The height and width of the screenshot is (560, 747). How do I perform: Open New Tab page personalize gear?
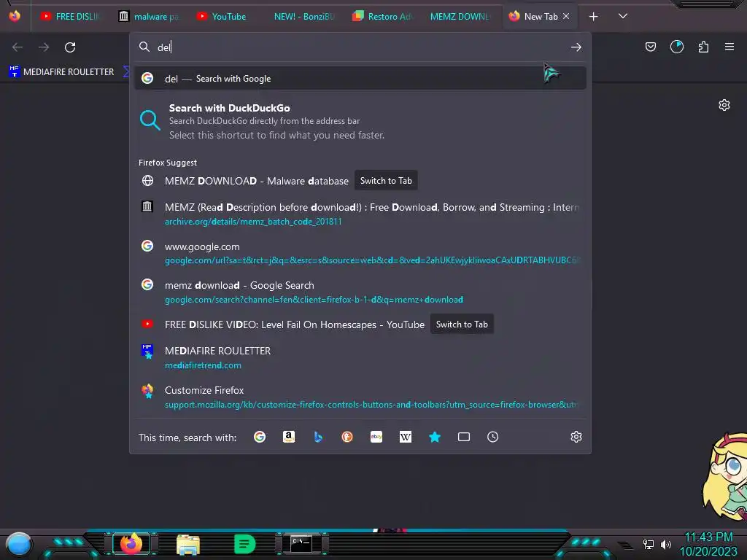point(724,105)
